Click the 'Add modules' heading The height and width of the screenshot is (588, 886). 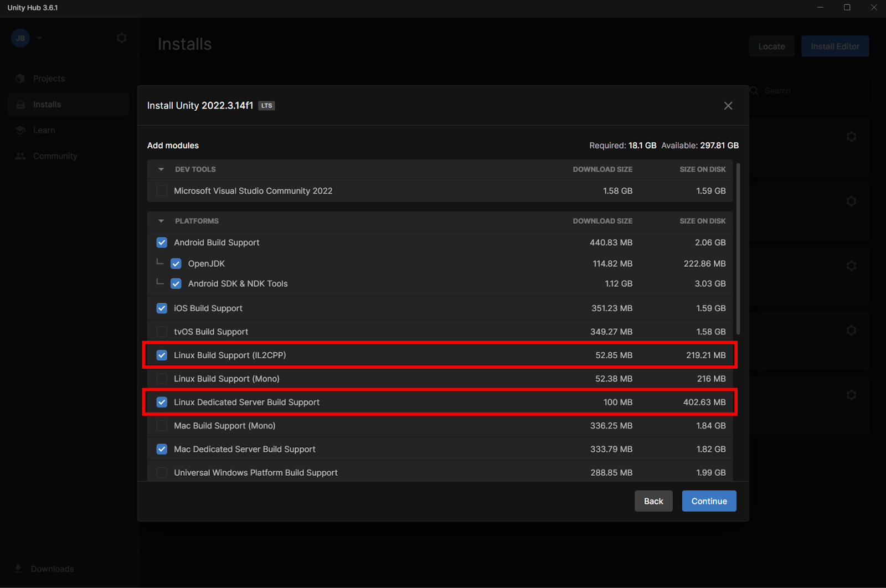[173, 146]
